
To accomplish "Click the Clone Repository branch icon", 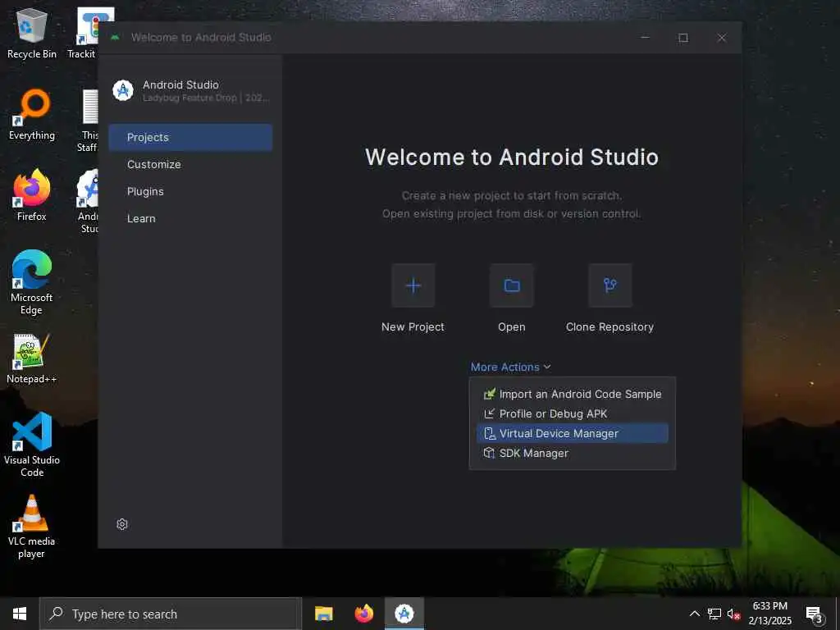I will pyautogui.click(x=609, y=285).
